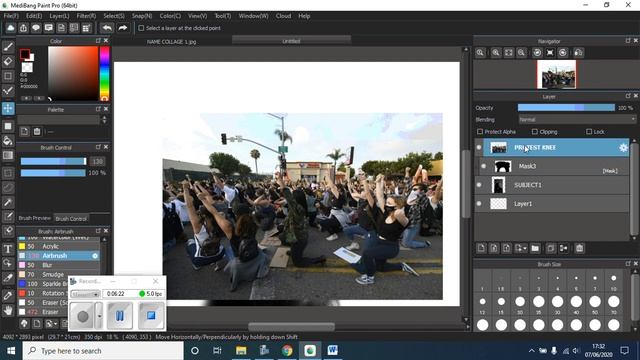This screenshot has height=360, width=640.
Task: Adjust the brush size slider
Action: click(53, 161)
